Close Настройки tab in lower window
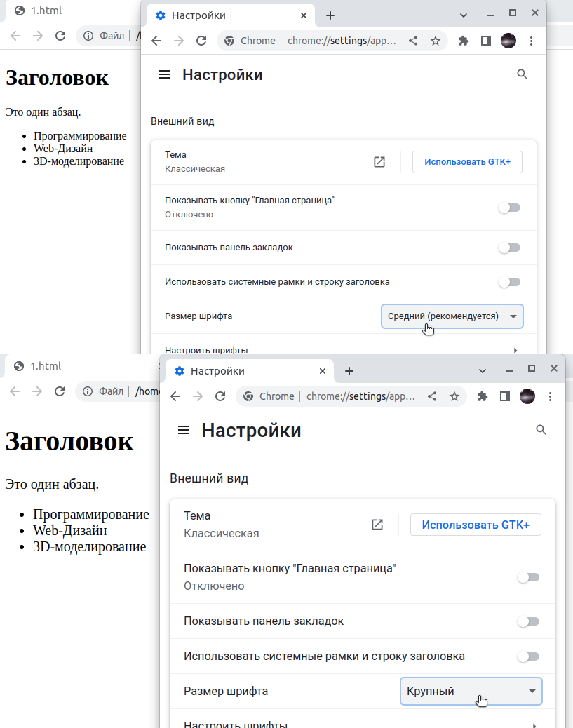Screen dimensions: 573x728 pos(323,371)
